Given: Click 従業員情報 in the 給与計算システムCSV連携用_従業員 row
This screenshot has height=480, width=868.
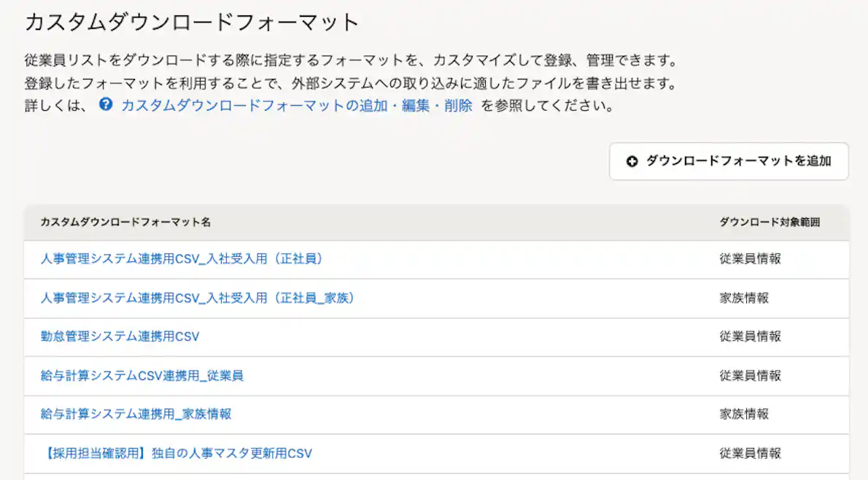Looking at the screenshot, I should click(x=750, y=376).
